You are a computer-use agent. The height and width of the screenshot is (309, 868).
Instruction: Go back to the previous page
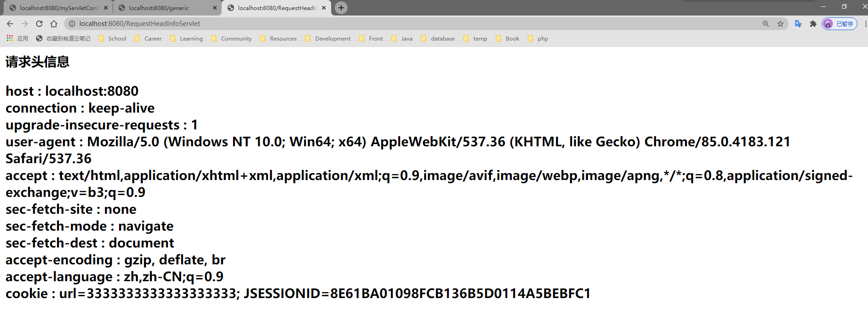(x=10, y=24)
